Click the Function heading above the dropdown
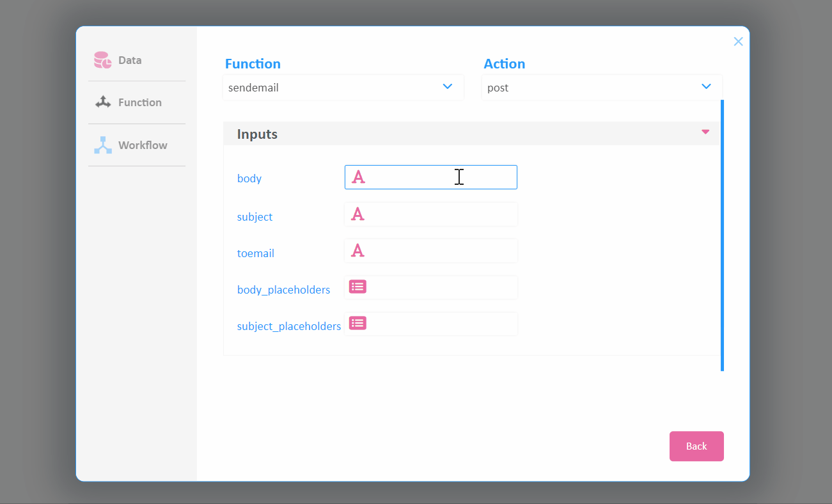 253,64
